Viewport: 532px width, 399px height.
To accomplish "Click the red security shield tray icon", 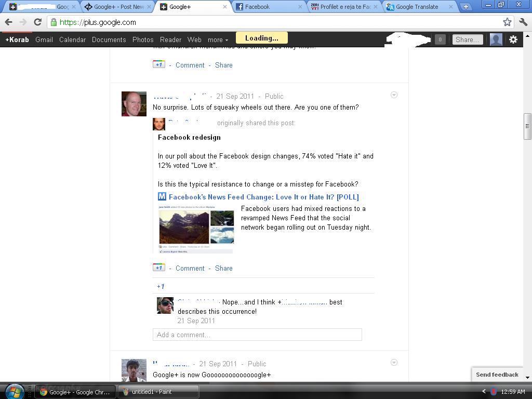I will point(494,392).
